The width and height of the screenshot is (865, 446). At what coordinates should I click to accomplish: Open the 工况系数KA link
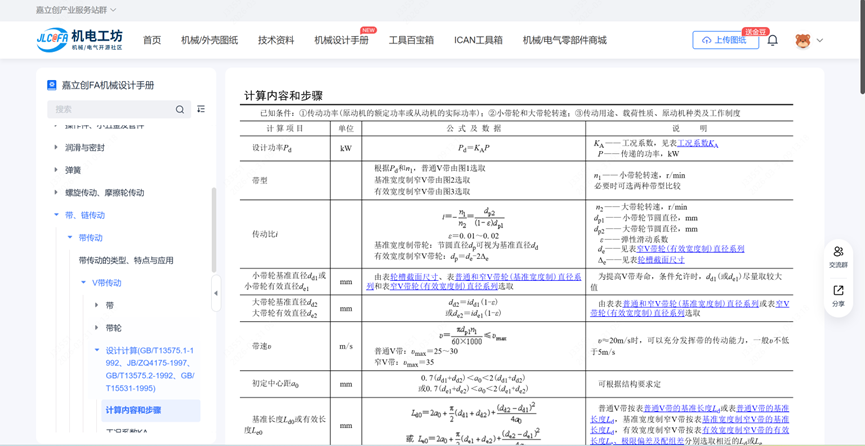click(x=697, y=143)
